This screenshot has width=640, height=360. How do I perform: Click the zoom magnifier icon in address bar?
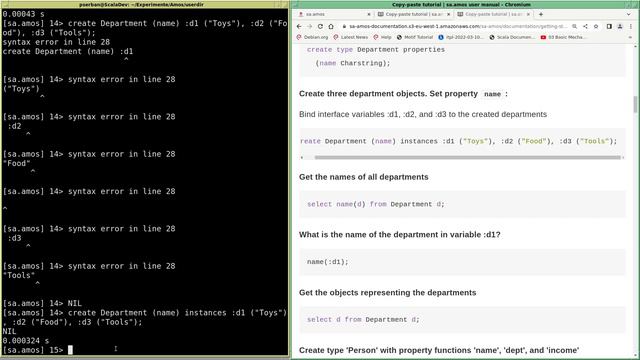574,26
